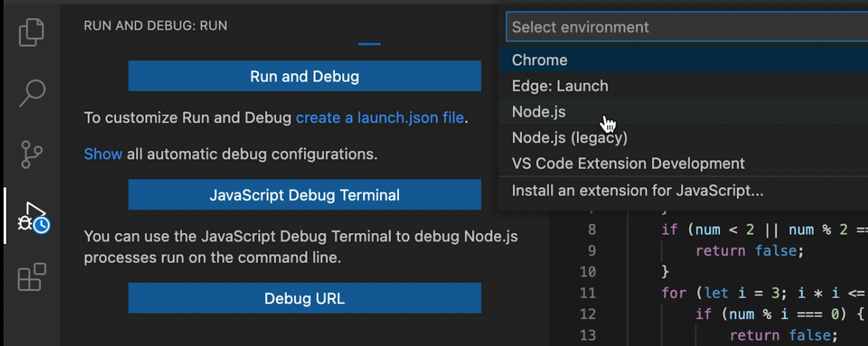The width and height of the screenshot is (868, 346).
Task: Click line number 12 in the editor gutter
Action: tap(588, 314)
